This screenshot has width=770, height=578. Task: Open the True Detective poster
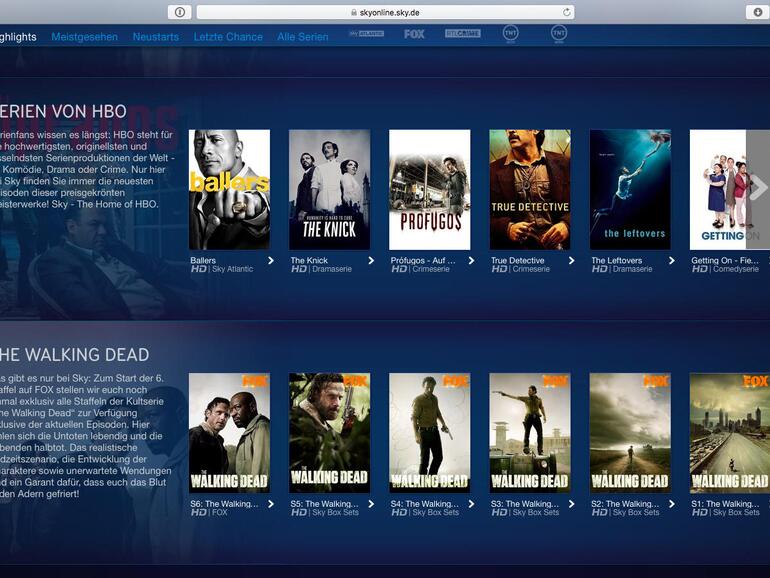pos(530,190)
